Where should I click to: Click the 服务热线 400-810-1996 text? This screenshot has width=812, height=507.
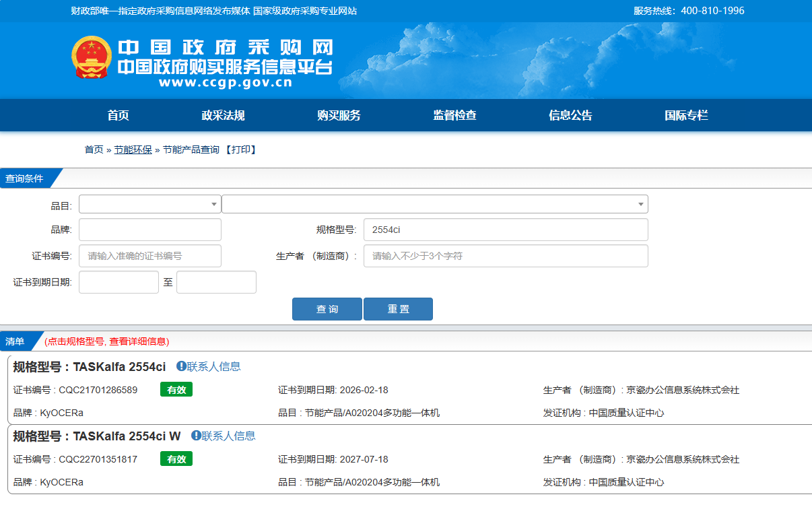pos(689,11)
